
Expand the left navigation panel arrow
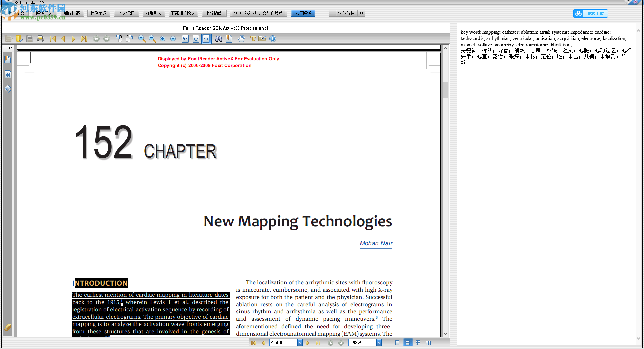[10, 48]
